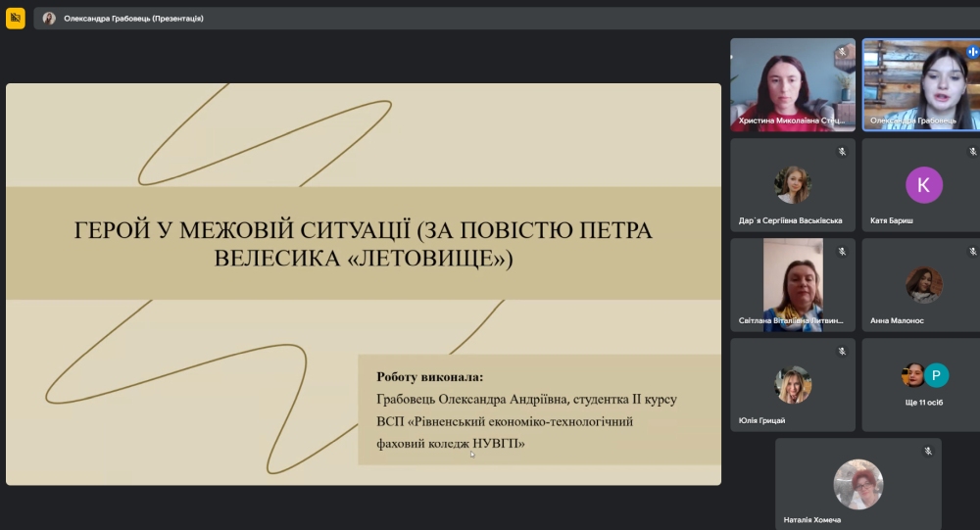
Task: Select Олександра Грабовець's video tile
Action: point(921,84)
